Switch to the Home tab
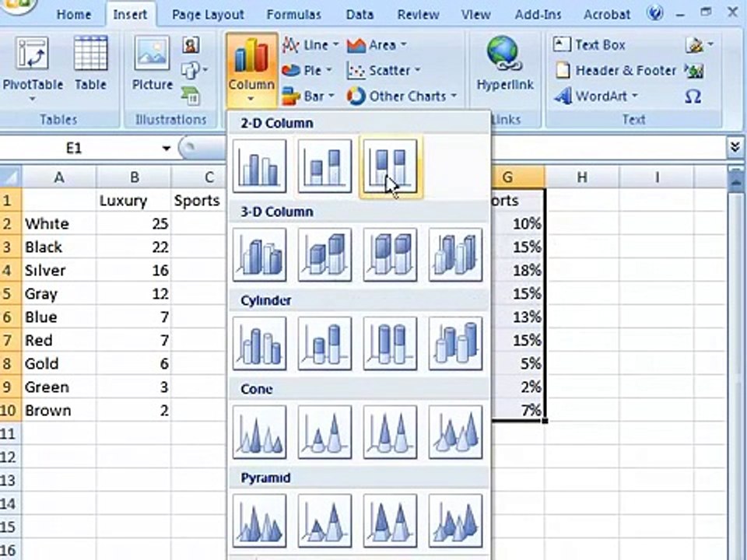The image size is (747, 560). 74,14
